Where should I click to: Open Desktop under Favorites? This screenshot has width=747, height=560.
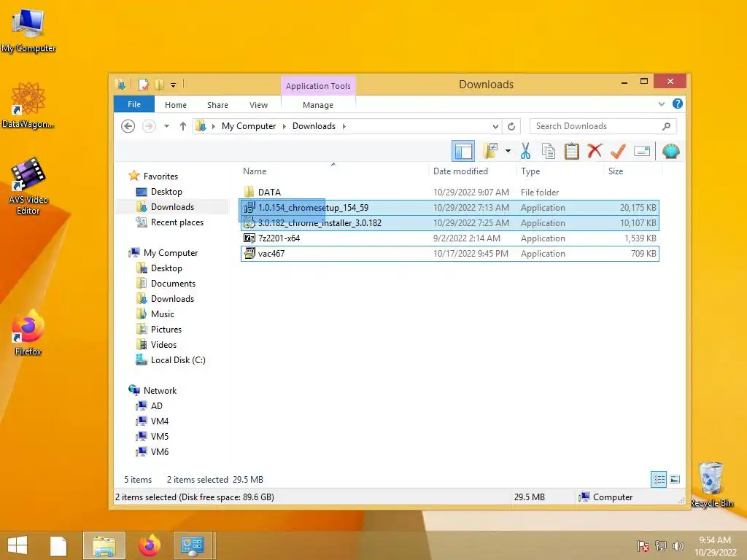166,192
